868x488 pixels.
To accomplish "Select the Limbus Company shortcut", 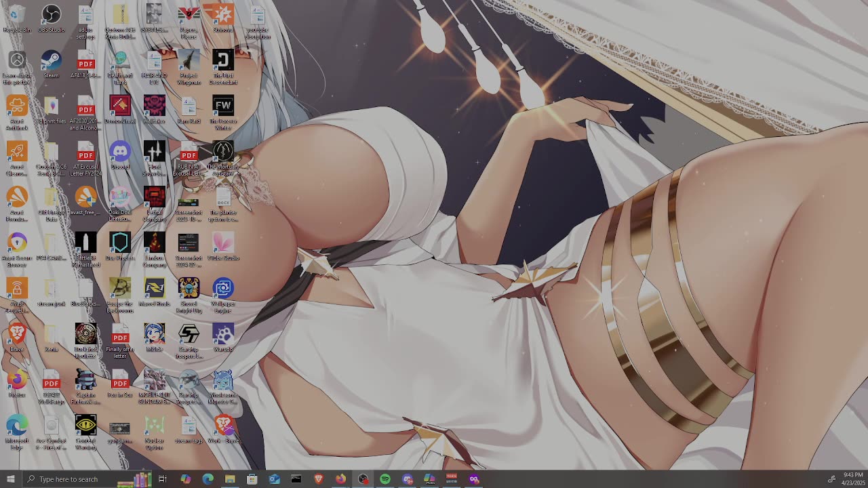I will (154, 251).
